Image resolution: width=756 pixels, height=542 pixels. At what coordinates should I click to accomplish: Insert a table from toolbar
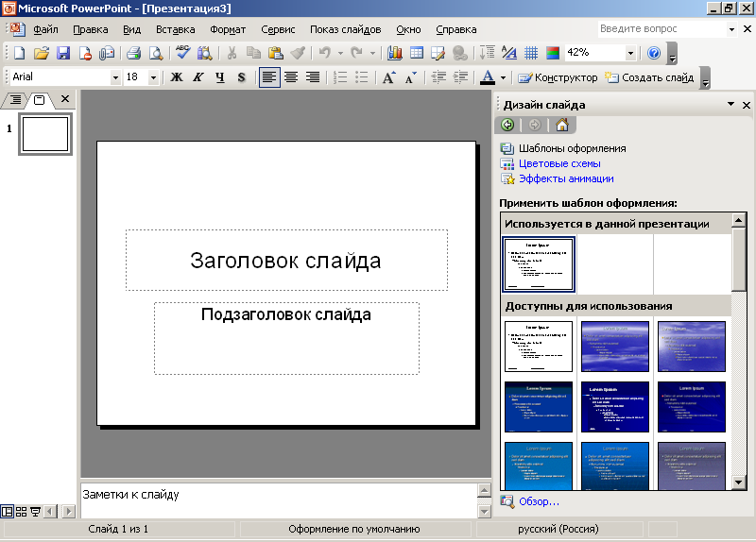(416, 53)
